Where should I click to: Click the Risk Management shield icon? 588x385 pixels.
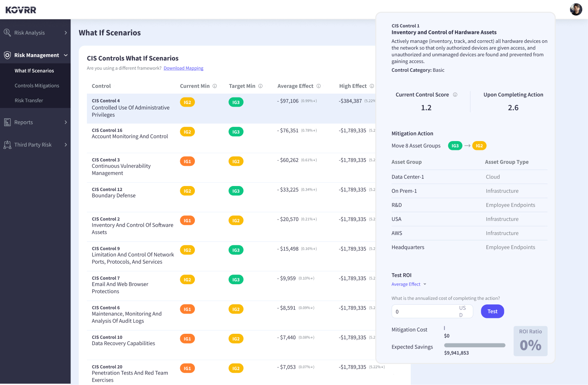(x=7, y=55)
